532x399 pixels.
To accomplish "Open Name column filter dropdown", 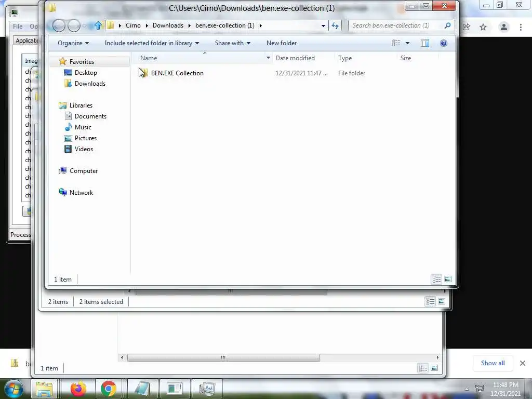I will pyautogui.click(x=268, y=58).
